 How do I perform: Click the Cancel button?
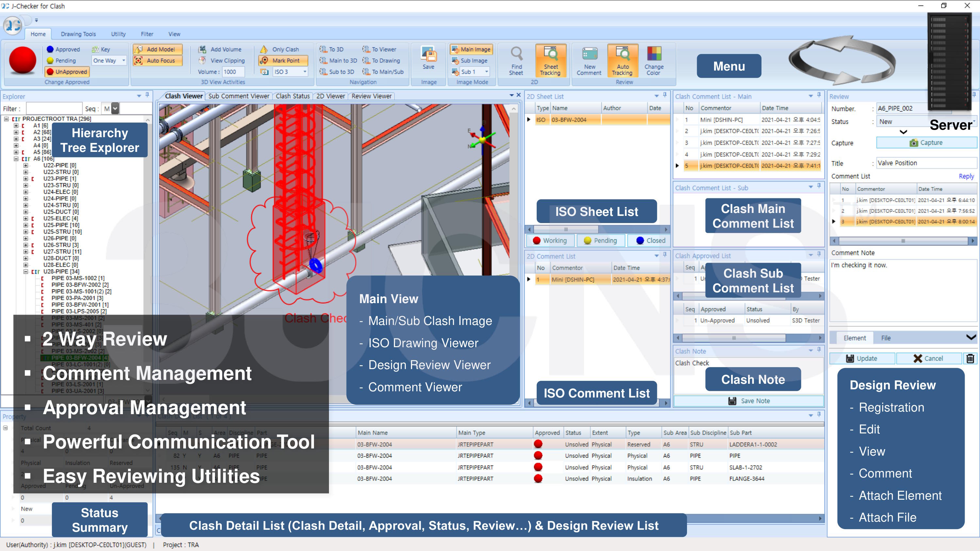click(928, 358)
